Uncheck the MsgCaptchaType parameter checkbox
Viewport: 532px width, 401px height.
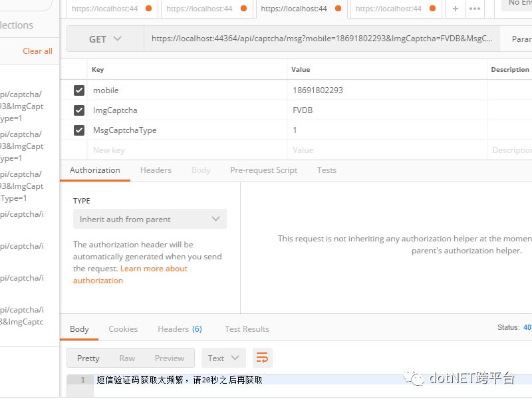coord(79,130)
